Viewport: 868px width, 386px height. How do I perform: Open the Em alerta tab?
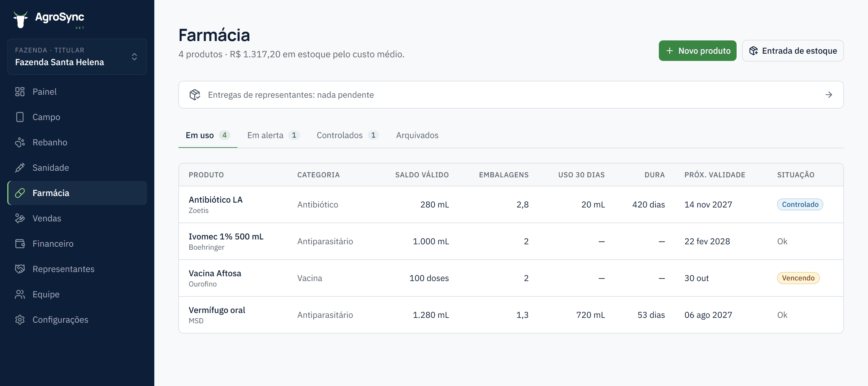tap(273, 135)
